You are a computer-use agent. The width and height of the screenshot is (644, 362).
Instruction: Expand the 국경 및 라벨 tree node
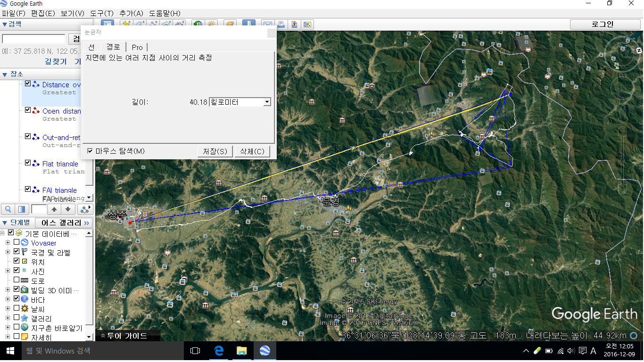point(8,252)
